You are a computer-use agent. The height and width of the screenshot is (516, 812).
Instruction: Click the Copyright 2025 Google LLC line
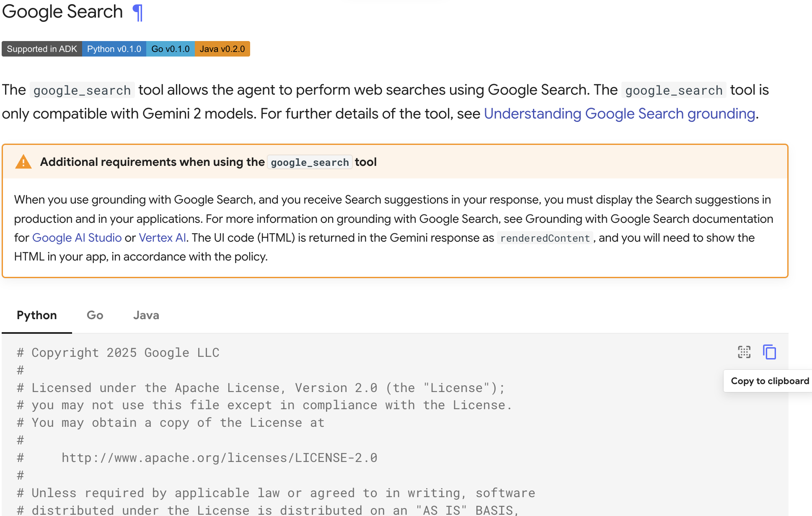click(x=125, y=353)
